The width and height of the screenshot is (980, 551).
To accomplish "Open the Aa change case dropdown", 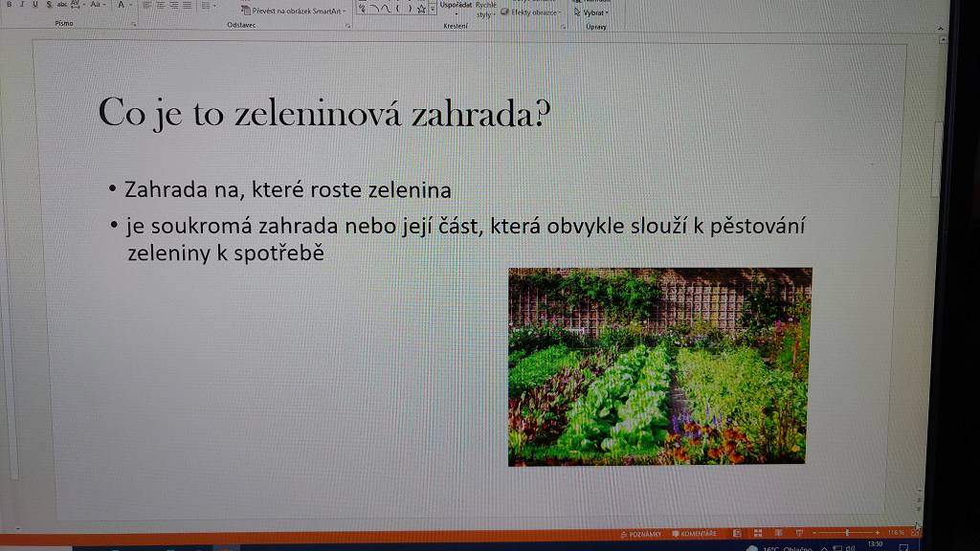I will click(97, 5).
